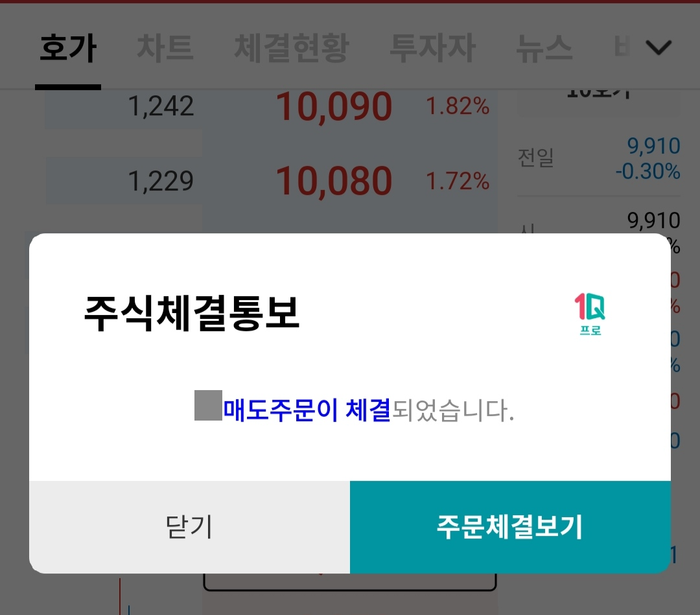Click the 전일 9,910 value
The height and width of the screenshot is (615, 700).
click(653, 146)
